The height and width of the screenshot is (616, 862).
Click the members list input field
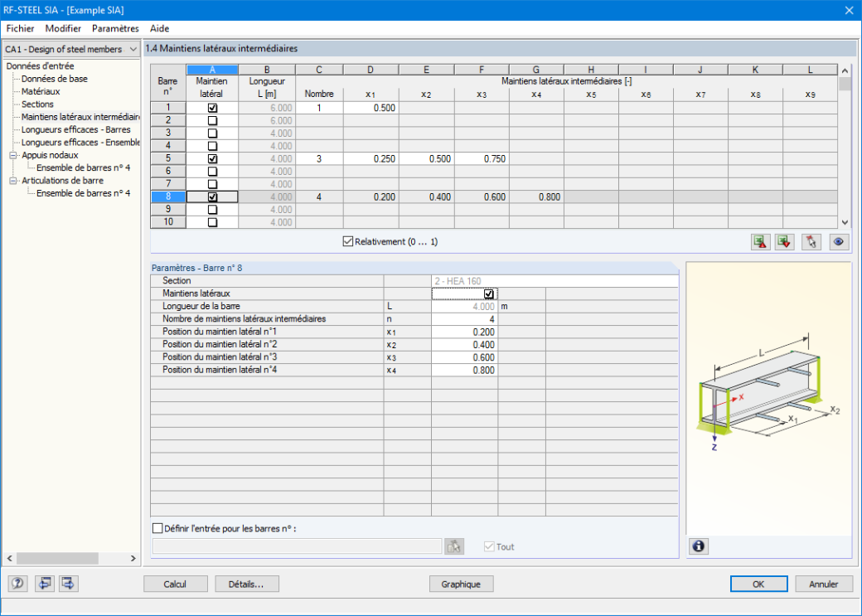297,546
